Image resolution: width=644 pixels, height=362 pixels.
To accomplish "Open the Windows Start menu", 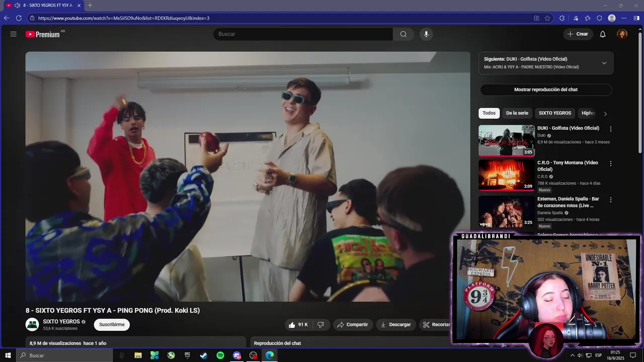I will click(x=8, y=355).
